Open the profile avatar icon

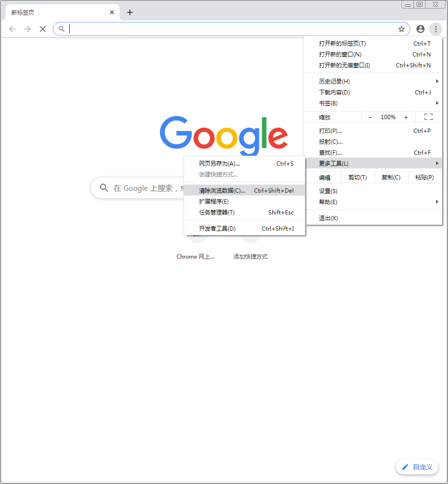pyautogui.click(x=420, y=29)
